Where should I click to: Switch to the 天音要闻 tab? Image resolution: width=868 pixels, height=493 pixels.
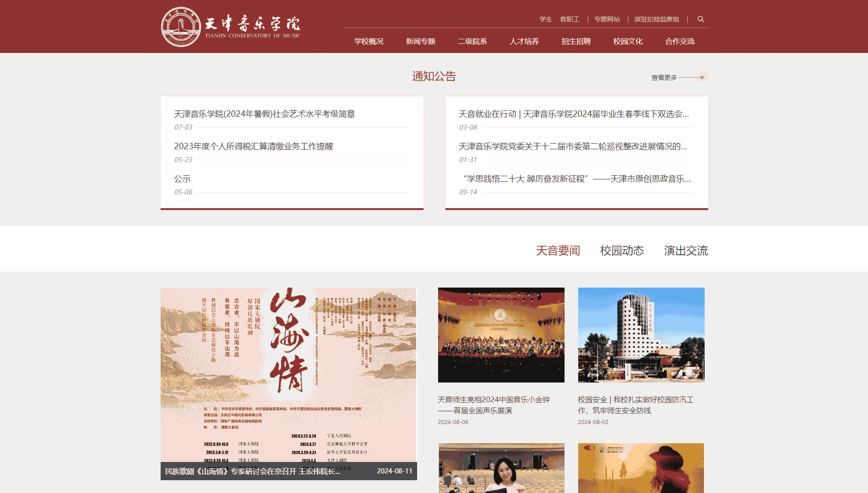pyautogui.click(x=558, y=251)
